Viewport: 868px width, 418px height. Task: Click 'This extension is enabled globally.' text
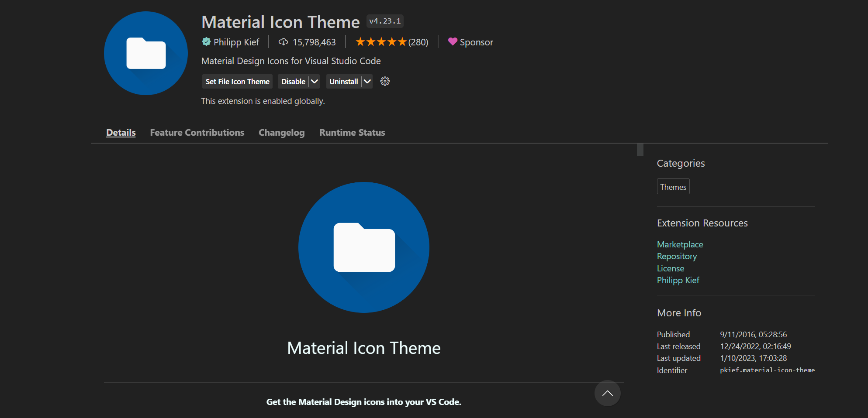pos(263,101)
